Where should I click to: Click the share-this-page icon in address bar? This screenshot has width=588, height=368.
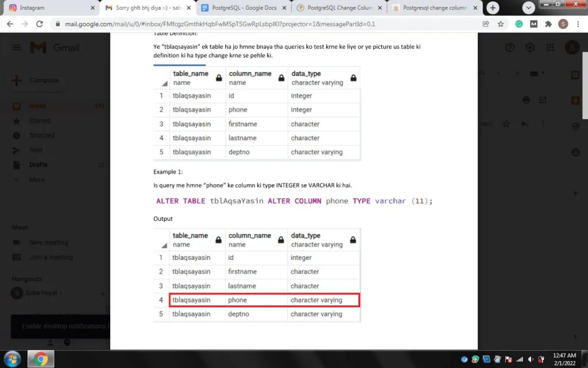point(486,24)
